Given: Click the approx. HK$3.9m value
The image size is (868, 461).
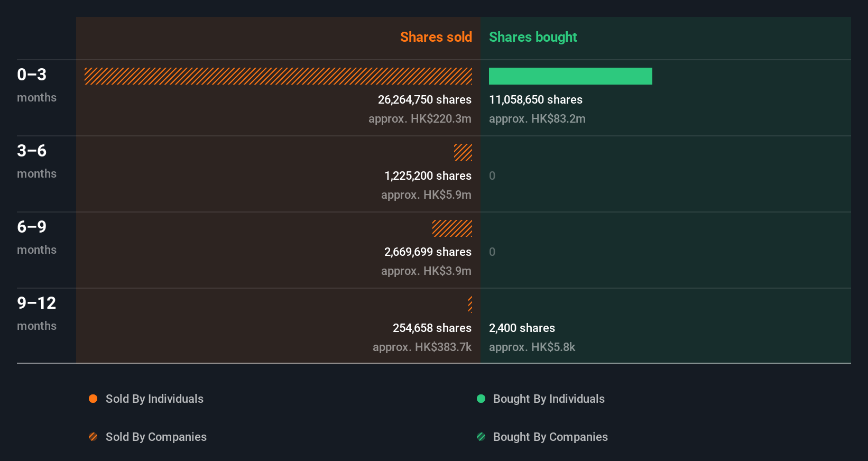Looking at the screenshot, I should click(x=426, y=271).
